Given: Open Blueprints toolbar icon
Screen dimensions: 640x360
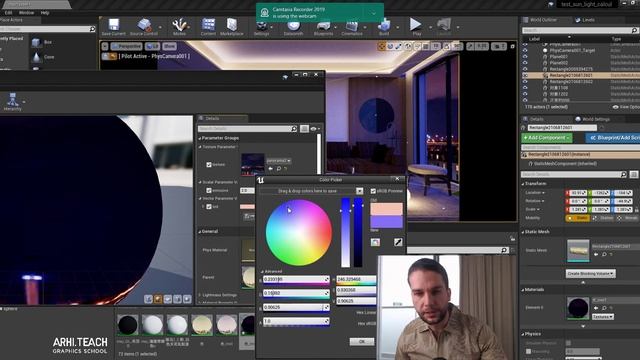Looking at the screenshot, I should [323, 28].
